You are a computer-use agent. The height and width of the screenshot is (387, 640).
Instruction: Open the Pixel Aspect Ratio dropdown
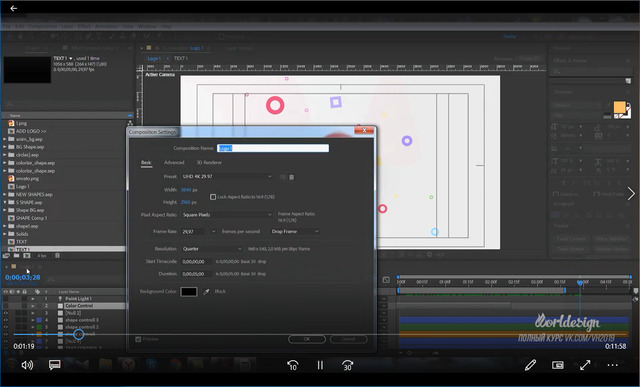click(x=227, y=215)
